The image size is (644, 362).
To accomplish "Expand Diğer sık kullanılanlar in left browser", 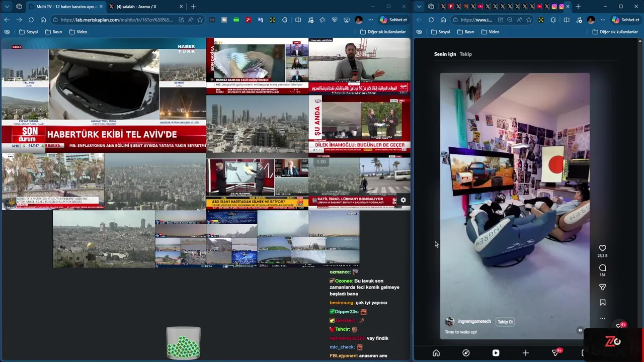I will tap(383, 32).
